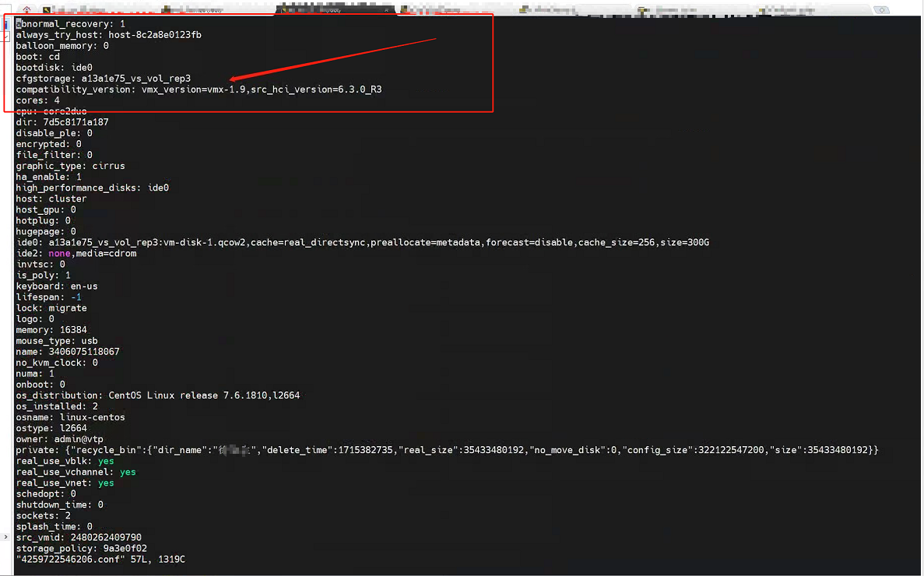This screenshot has height=576, width=924.
Task: Click the 'file_filter: 0' line
Action: pyautogui.click(x=54, y=155)
